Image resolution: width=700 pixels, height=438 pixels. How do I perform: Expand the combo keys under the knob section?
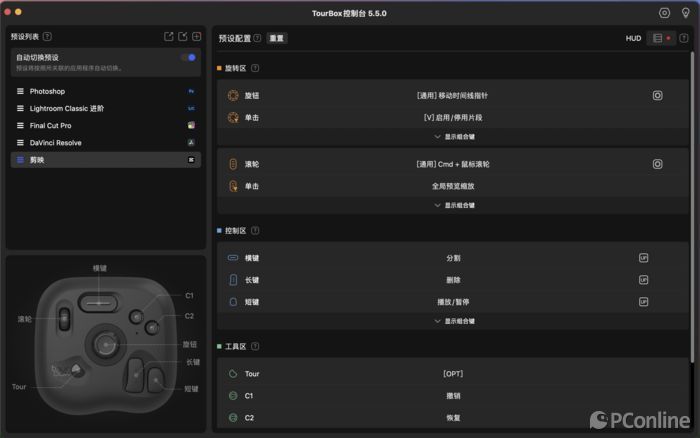pyautogui.click(x=454, y=137)
